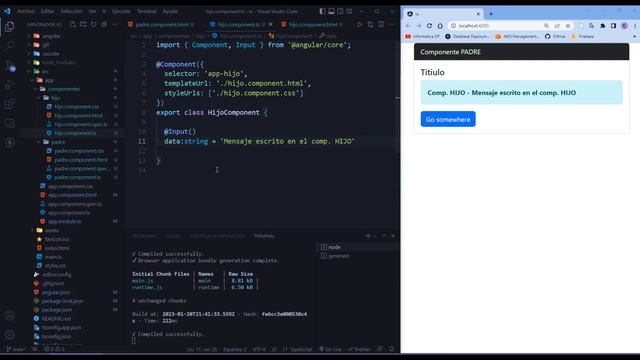The width and height of the screenshot is (640, 360).
Task: Switch to the TERMINAL panel tab
Action: [264, 236]
